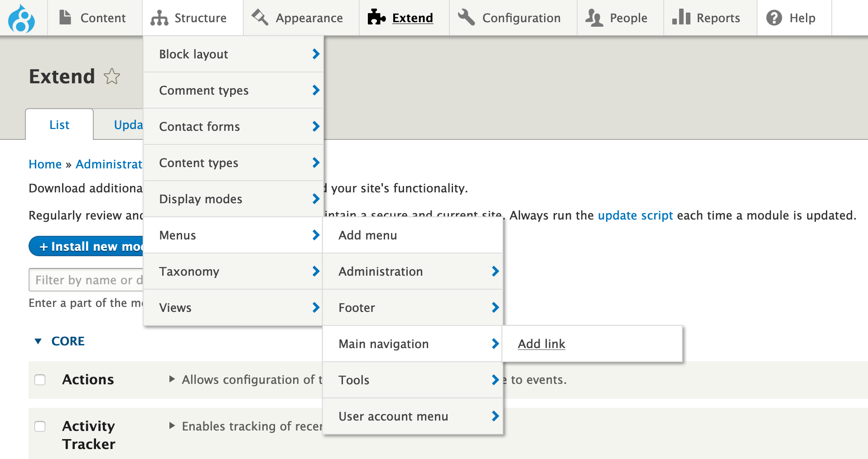868x459 pixels.
Task: Click Install new module button
Action: pos(87,246)
